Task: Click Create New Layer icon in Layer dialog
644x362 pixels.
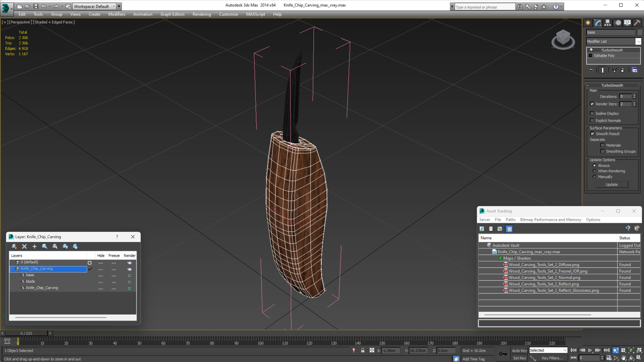Action: point(14,246)
